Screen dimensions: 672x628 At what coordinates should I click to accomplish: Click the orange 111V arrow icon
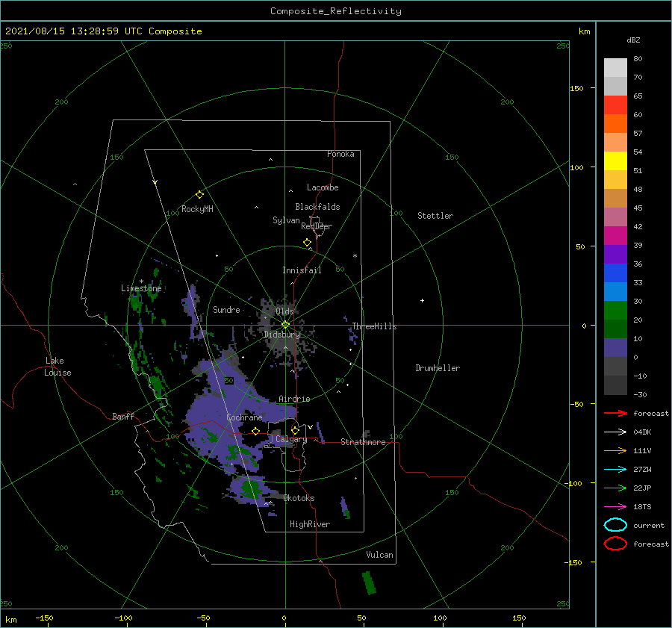pyautogui.click(x=615, y=450)
